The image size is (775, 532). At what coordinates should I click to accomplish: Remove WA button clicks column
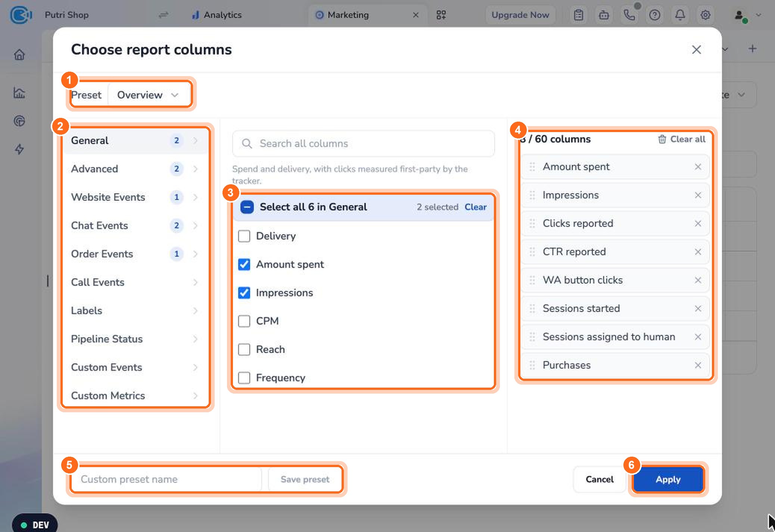pyautogui.click(x=698, y=280)
